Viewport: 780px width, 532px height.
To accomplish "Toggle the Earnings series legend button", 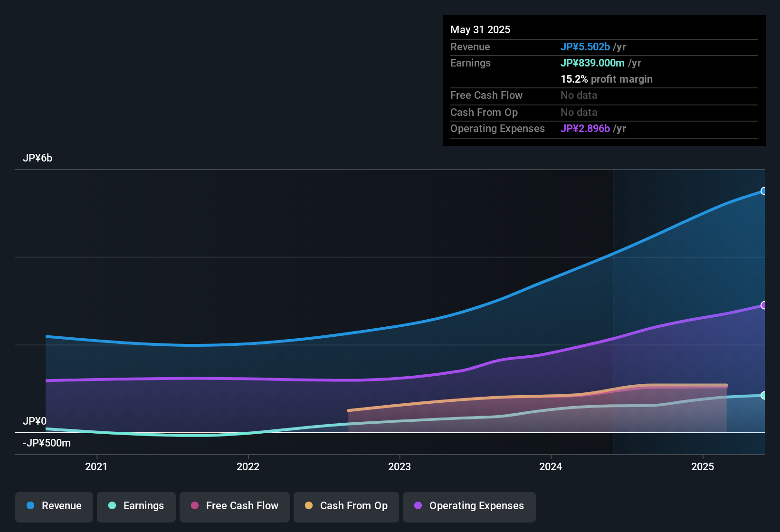I will (136, 507).
